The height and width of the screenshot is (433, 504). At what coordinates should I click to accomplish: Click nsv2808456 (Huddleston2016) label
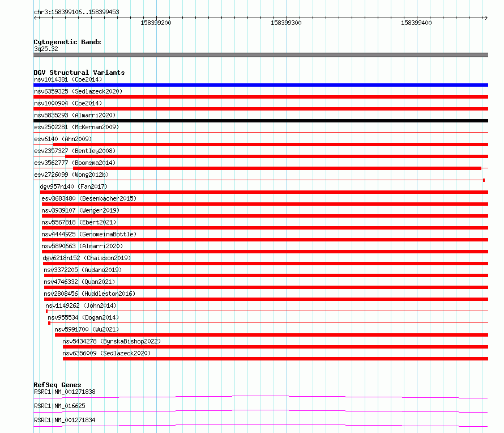click(89, 294)
